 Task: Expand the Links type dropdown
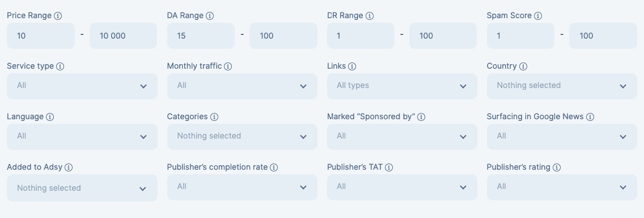point(402,86)
